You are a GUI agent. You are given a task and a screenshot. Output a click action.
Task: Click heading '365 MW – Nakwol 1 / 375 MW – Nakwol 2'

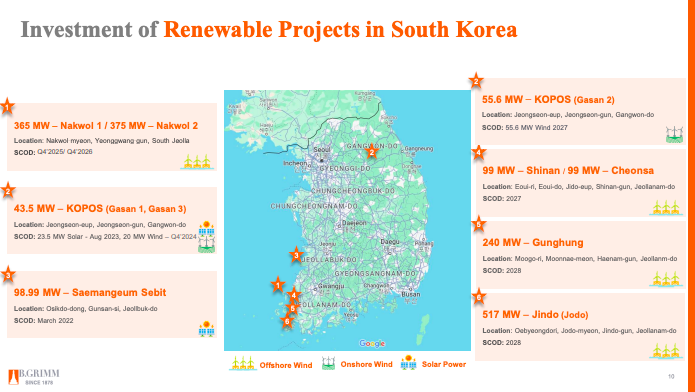point(106,126)
